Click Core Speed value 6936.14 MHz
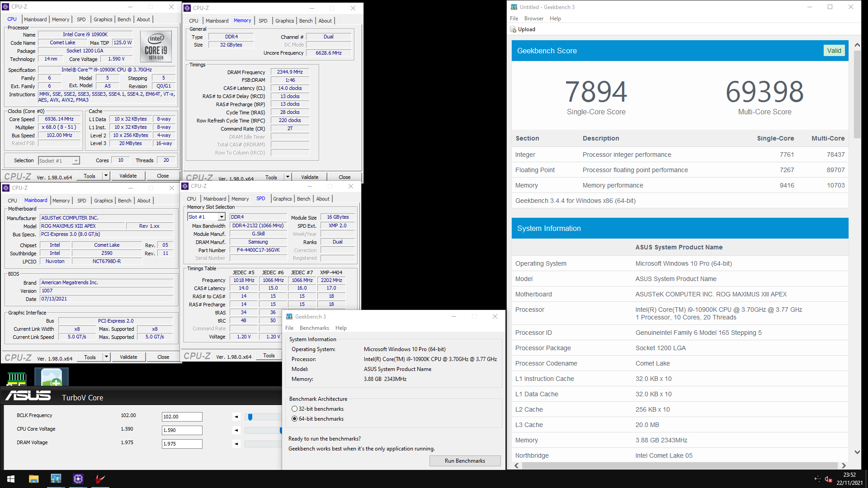868x488 pixels. pyautogui.click(x=59, y=119)
